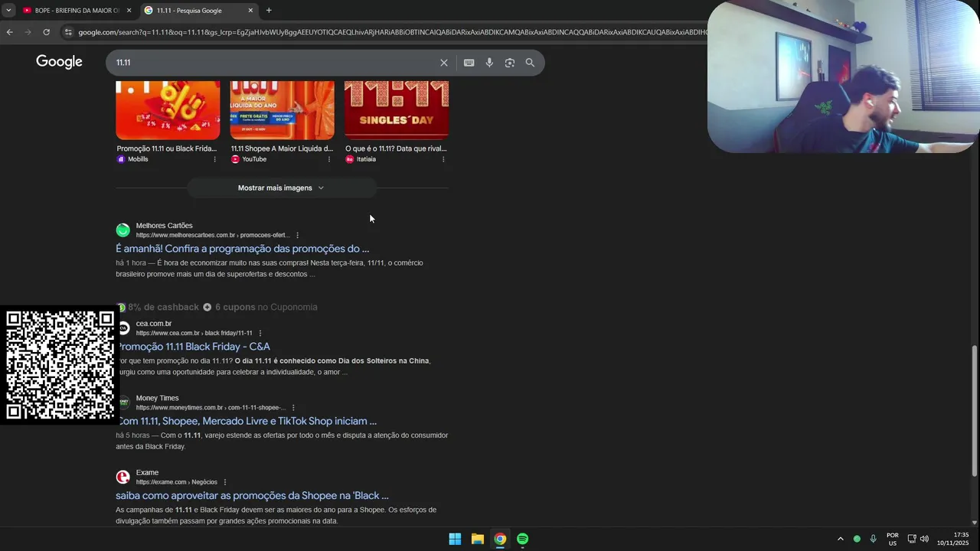Switch to the BOPE - BRIEFING tab
Viewport: 980px width, 551px height.
click(77, 11)
